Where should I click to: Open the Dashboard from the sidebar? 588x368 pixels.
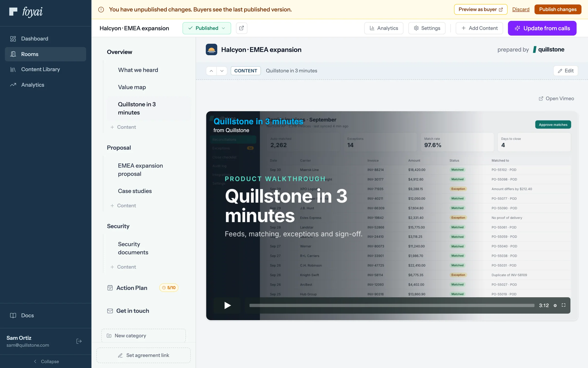point(45,39)
